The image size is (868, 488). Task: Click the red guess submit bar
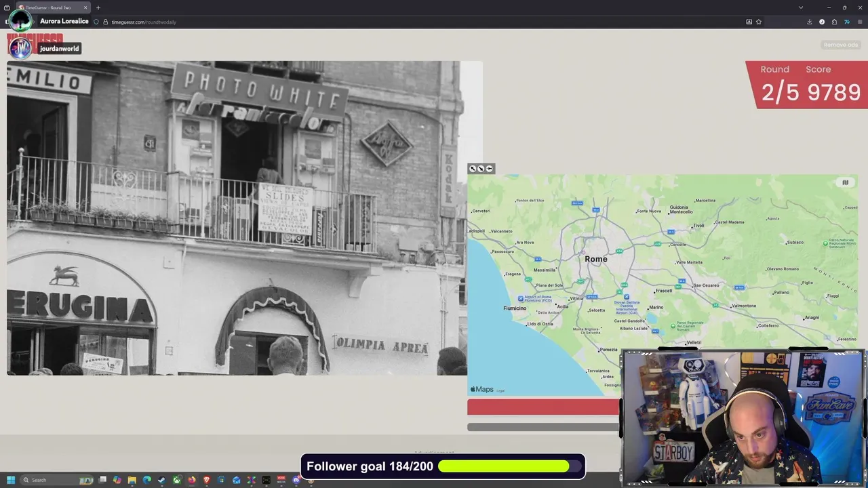[543, 407]
